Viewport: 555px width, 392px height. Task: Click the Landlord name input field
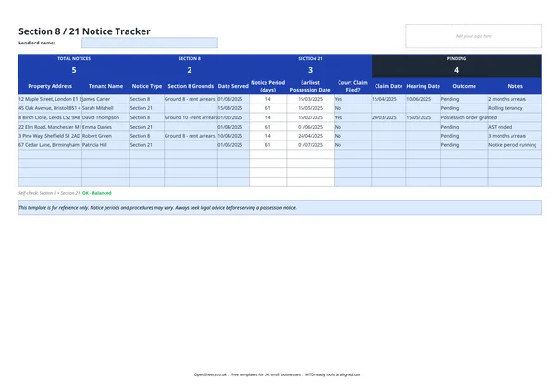(150, 43)
